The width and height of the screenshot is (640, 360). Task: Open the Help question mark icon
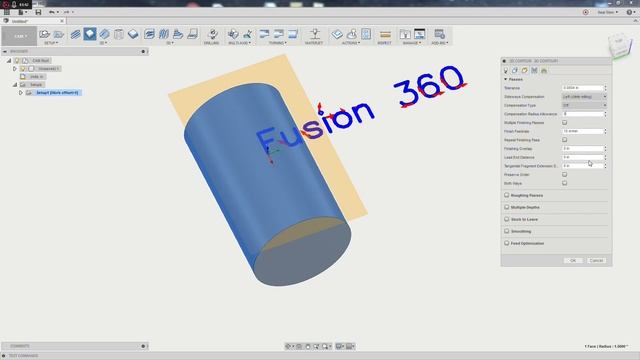click(x=629, y=12)
